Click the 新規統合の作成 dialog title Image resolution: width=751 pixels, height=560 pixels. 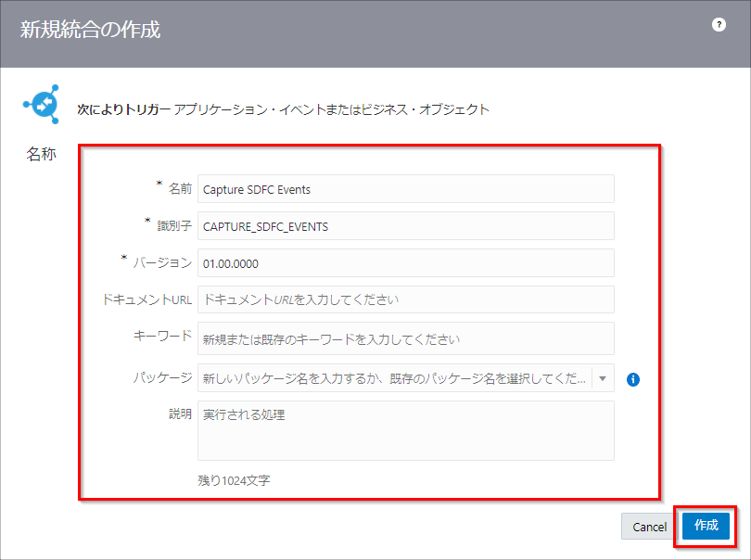pos(90,31)
